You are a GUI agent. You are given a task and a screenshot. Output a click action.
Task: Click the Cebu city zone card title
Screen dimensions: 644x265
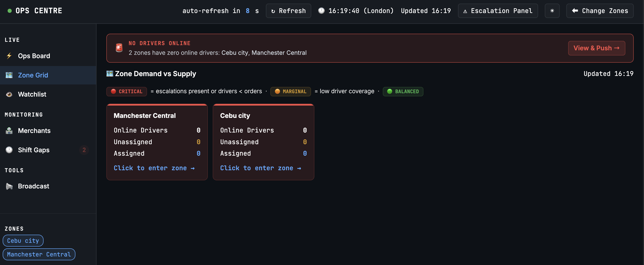coord(235,116)
